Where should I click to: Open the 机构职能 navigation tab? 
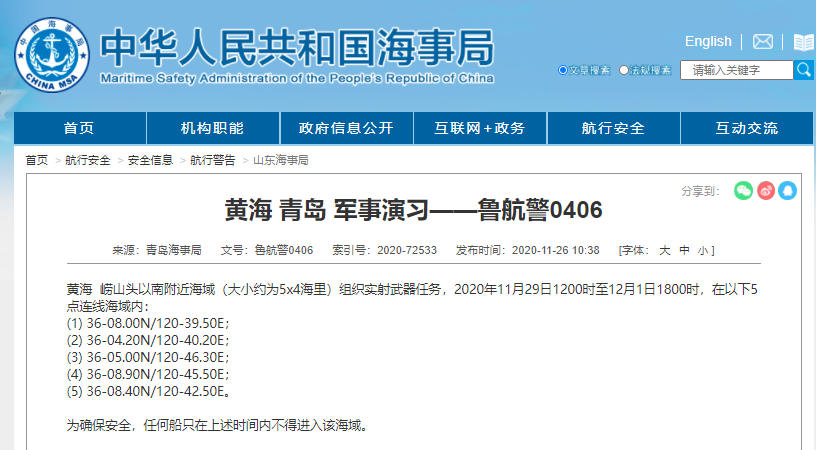click(x=213, y=128)
